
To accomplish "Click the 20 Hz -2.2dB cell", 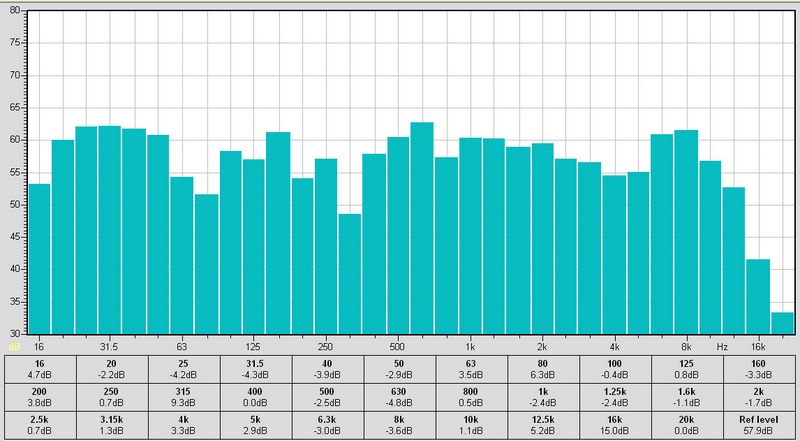I will [112, 369].
